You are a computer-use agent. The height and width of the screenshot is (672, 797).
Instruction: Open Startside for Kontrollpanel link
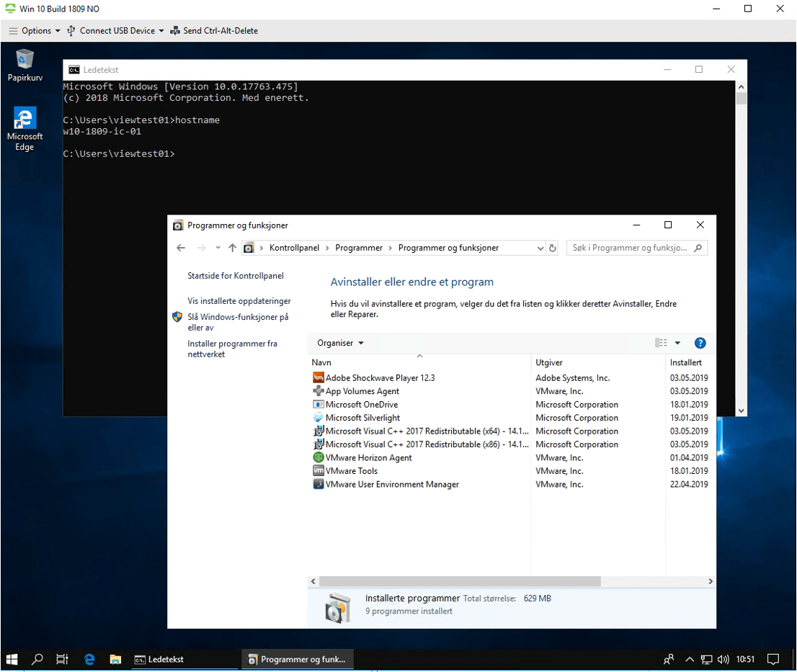point(236,276)
